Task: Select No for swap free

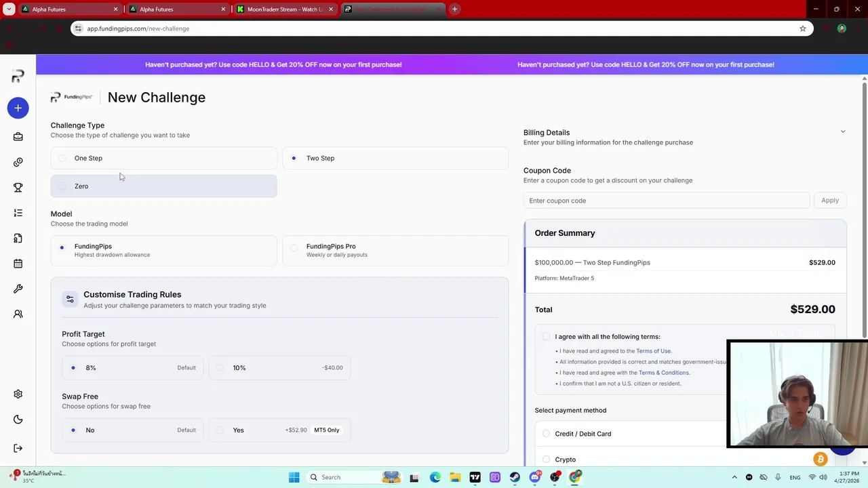Action: click(132, 430)
